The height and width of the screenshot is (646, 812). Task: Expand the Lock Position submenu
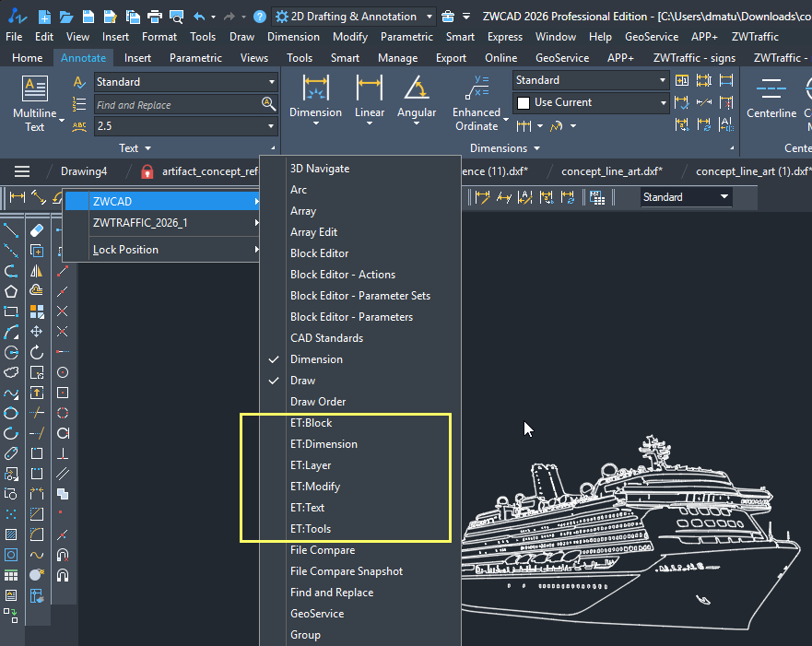click(x=162, y=250)
